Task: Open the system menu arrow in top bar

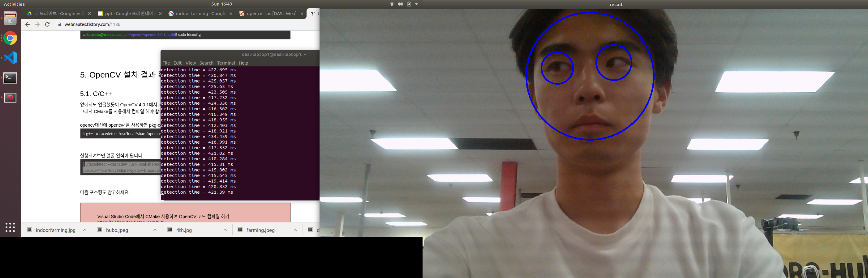Action: [x=416, y=4]
